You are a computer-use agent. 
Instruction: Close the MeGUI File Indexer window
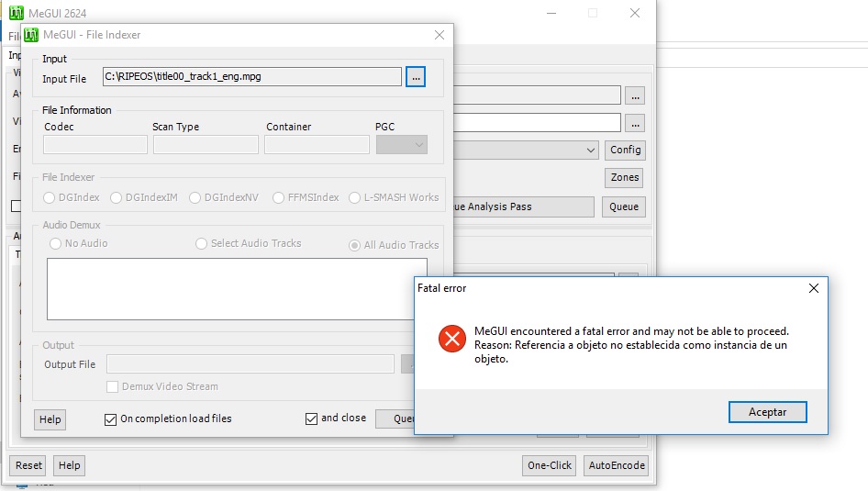(x=439, y=35)
